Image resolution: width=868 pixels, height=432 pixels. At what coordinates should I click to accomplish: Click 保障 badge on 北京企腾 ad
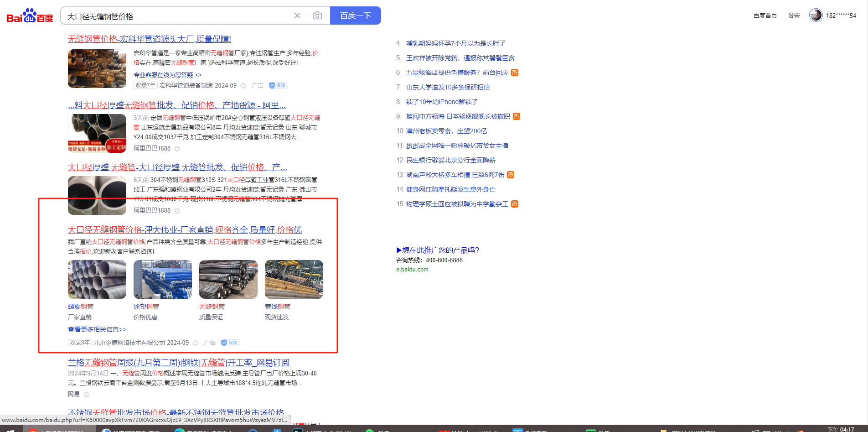[230, 343]
